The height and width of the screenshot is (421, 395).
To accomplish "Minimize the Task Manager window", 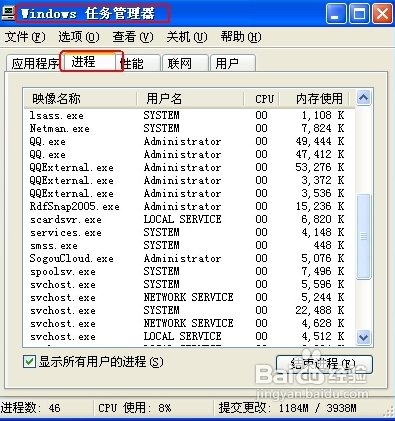I will point(336,14).
